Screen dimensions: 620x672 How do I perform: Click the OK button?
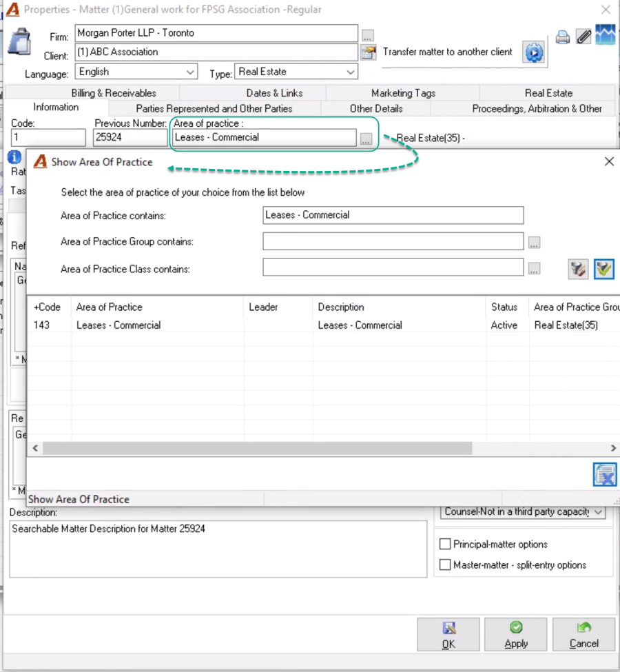pos(448,635)
